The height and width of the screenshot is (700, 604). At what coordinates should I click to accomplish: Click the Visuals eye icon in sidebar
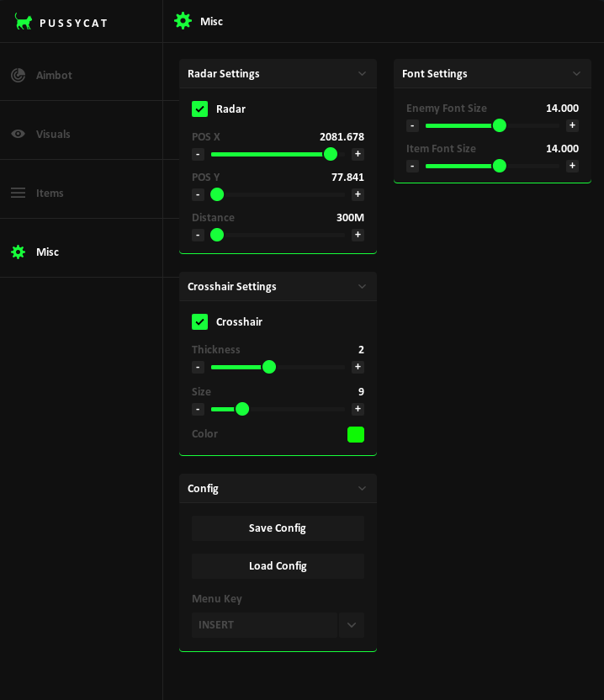click(18, 134)
